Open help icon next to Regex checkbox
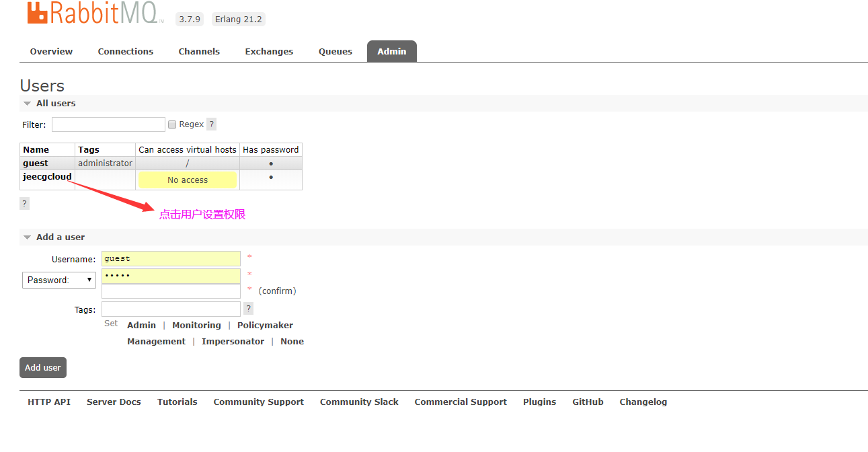The width and height of the screenshot is (868, 452). pyautogui.click(x=211, y=124)
